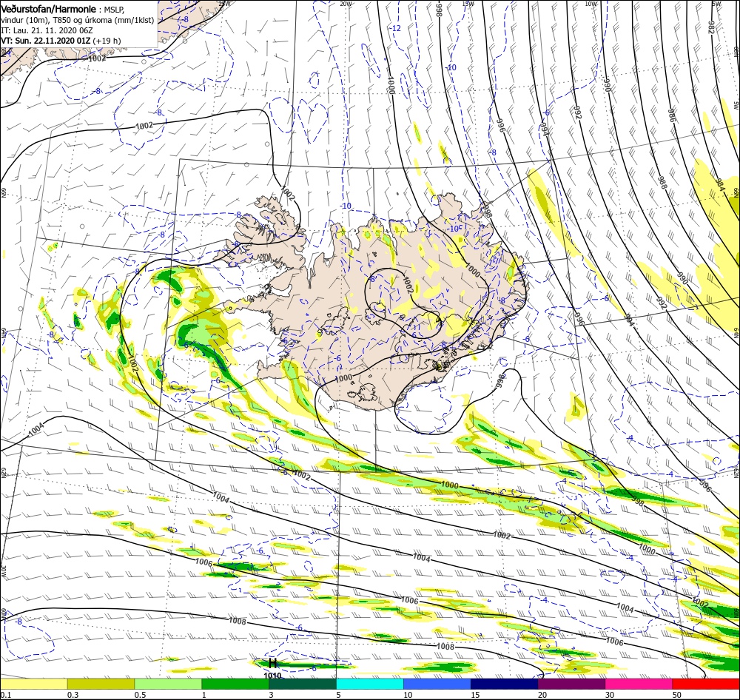740x700 pixels.
Task: Click the H high-pressure marker
Action: tap(272, 663)
